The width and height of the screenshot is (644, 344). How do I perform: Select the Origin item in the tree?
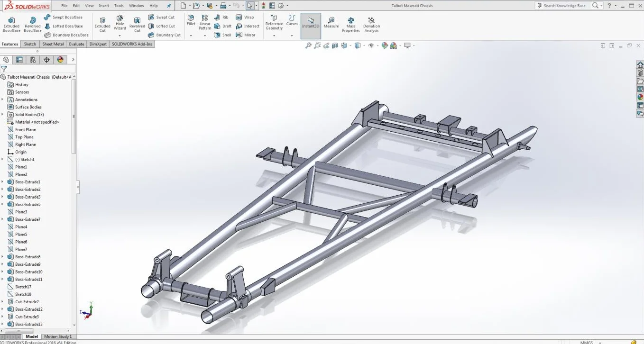coord(21,152)
